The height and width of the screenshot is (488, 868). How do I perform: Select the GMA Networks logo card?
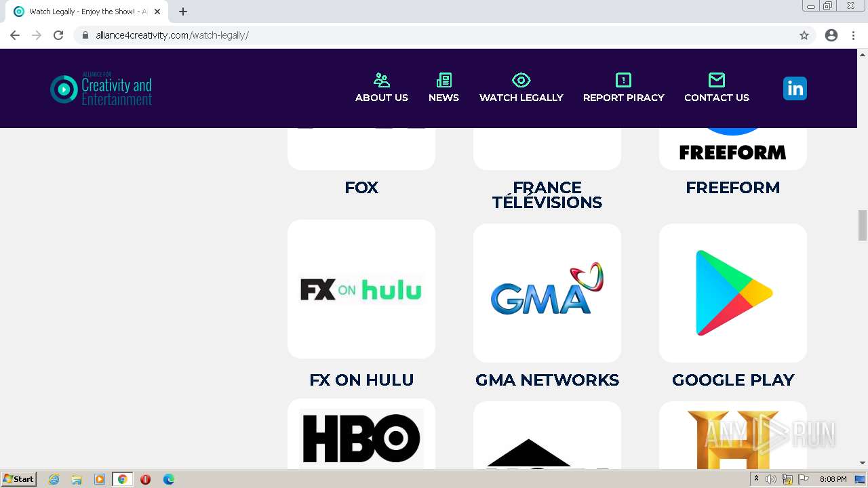547,292
